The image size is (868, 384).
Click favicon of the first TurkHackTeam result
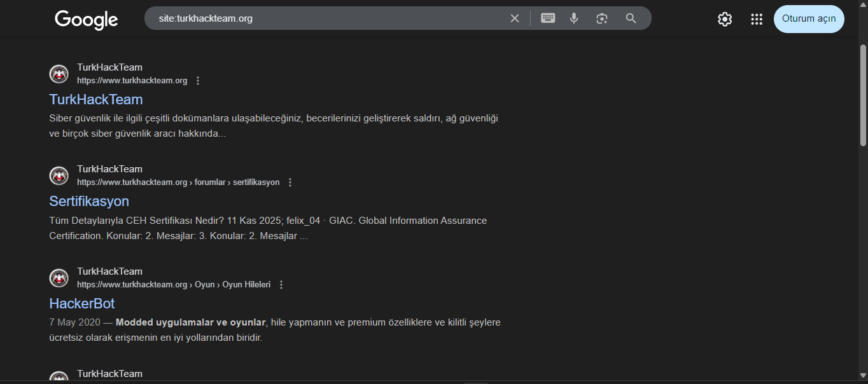click(59, 74)
